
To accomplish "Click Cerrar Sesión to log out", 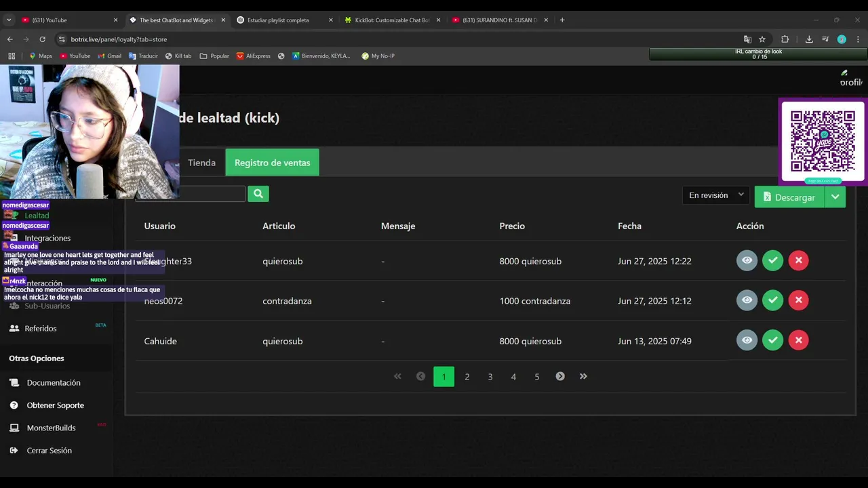I will pos(49,450).
